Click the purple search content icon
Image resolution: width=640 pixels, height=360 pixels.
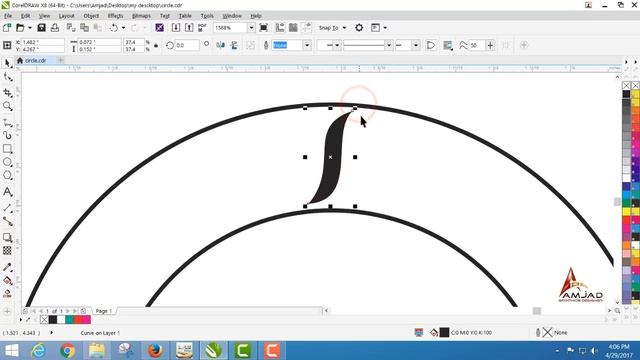(x=160, y=28)
